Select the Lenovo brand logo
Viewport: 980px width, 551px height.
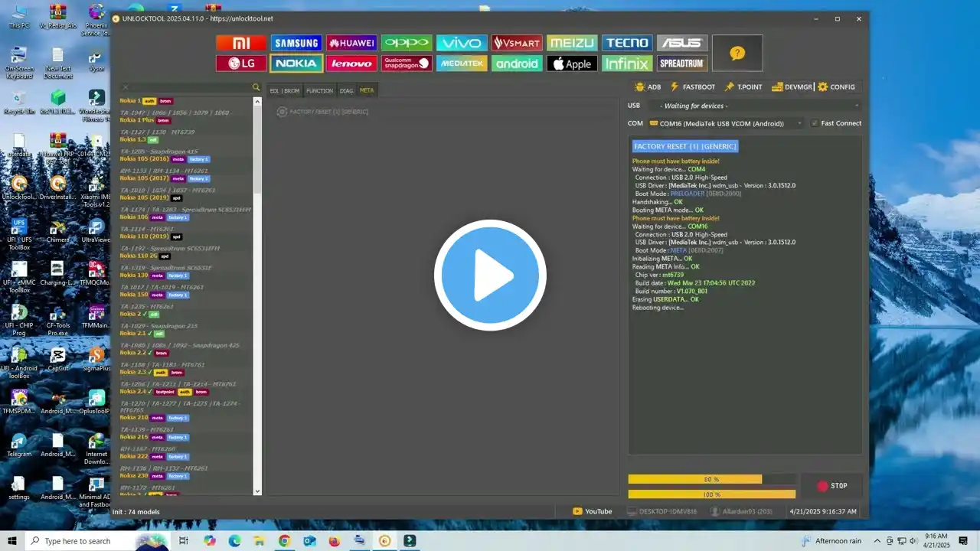(x=351, y=64)
